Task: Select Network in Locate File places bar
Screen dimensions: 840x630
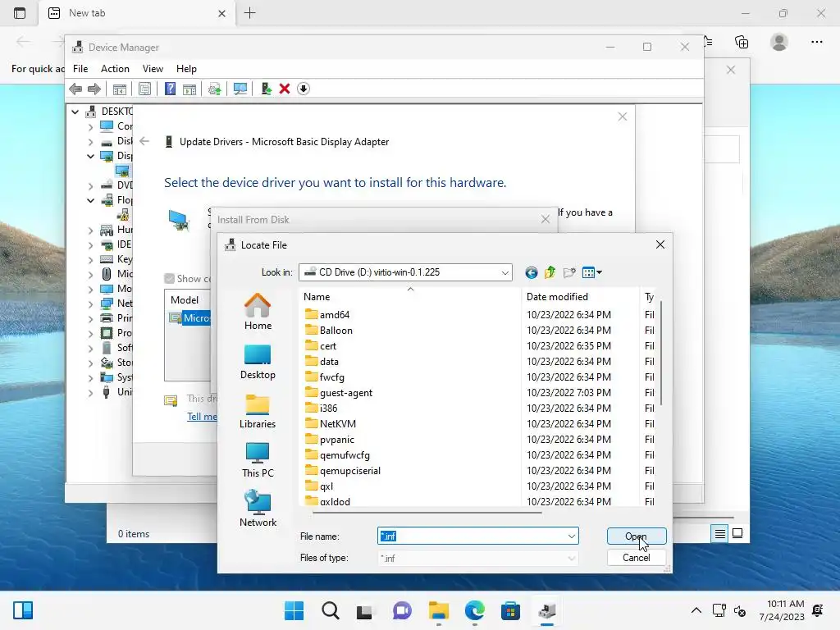Action: coord(258,509)
